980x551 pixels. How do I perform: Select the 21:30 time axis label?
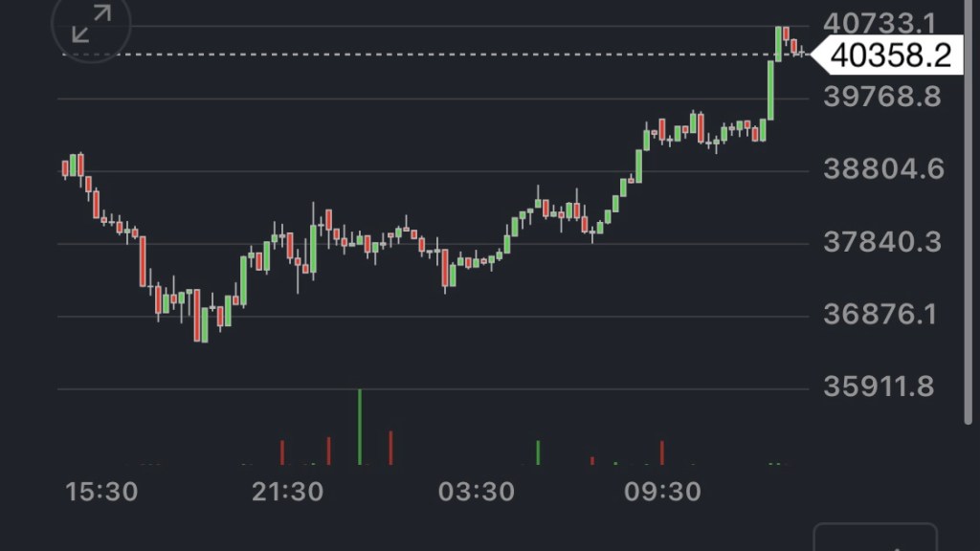(x=287, y=493)
